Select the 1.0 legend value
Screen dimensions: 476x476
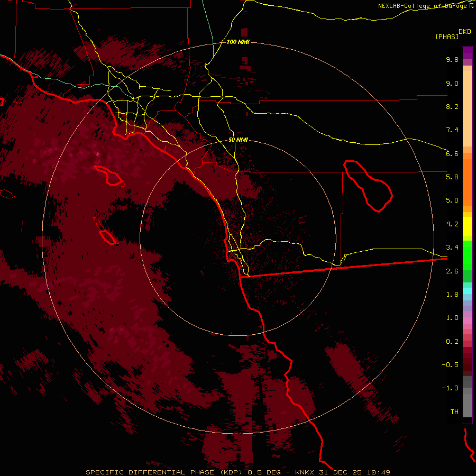pos(452,318)
